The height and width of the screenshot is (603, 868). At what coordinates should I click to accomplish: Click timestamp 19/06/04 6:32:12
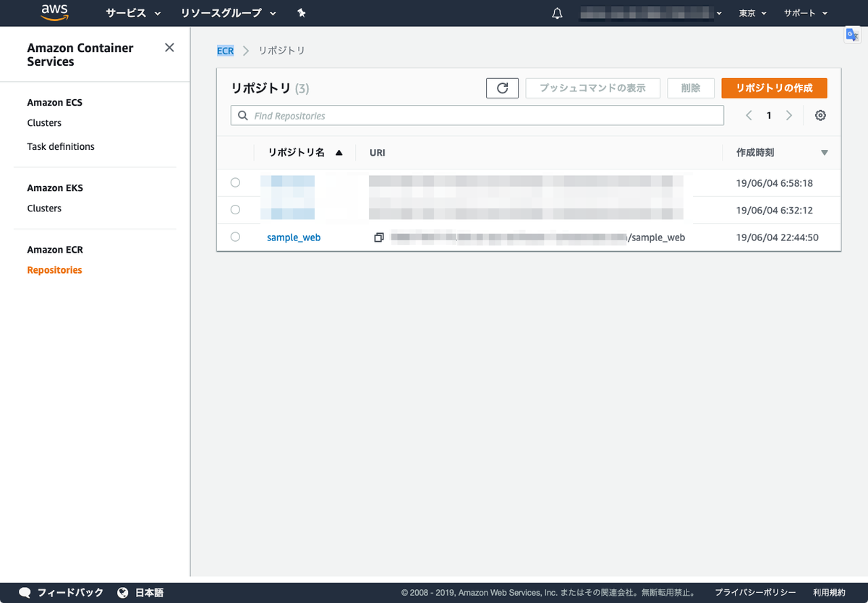pos(774,210)
